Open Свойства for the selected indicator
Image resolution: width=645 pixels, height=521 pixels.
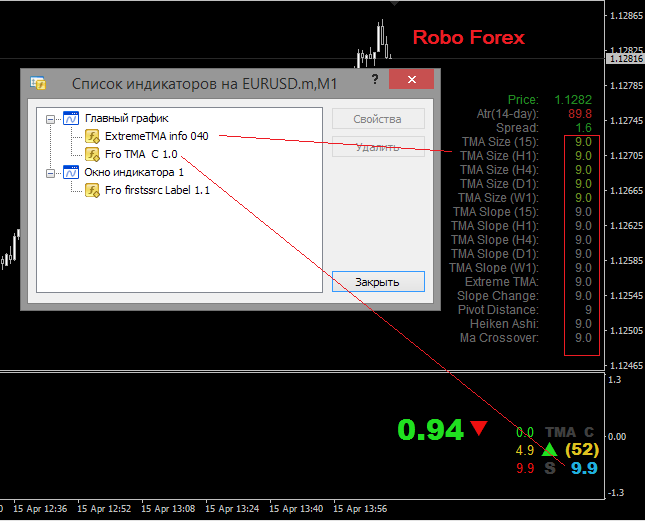tap(378, 119)
